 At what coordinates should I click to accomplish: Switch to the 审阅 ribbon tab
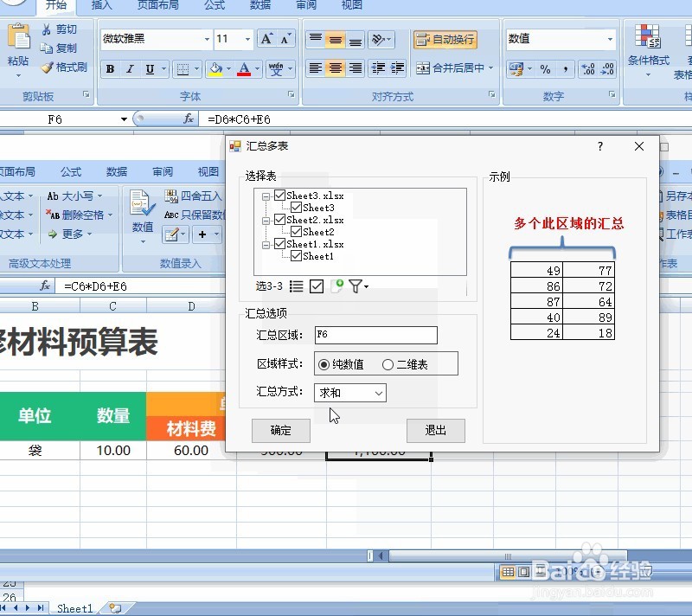[306, 5]
